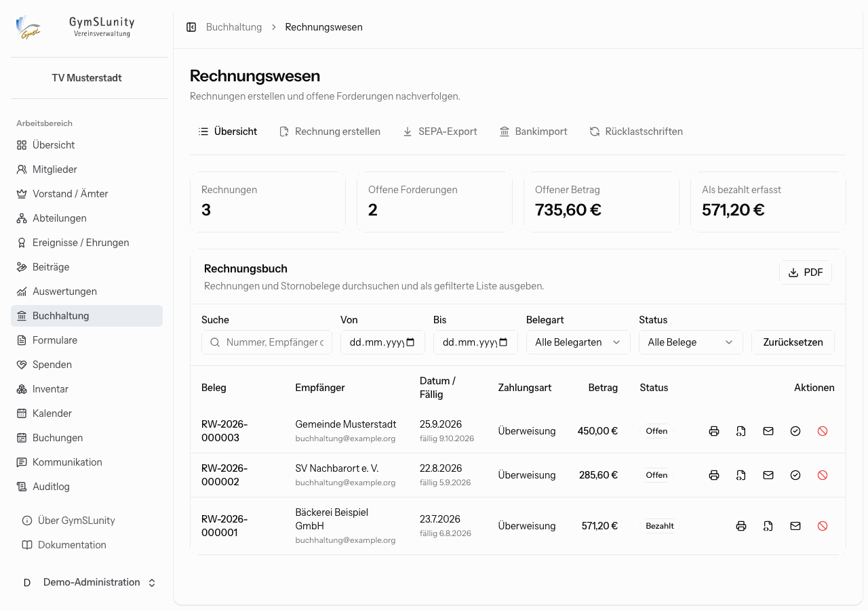Click the red cancel icon for RW-2026-000002

[x=823, y=475]
